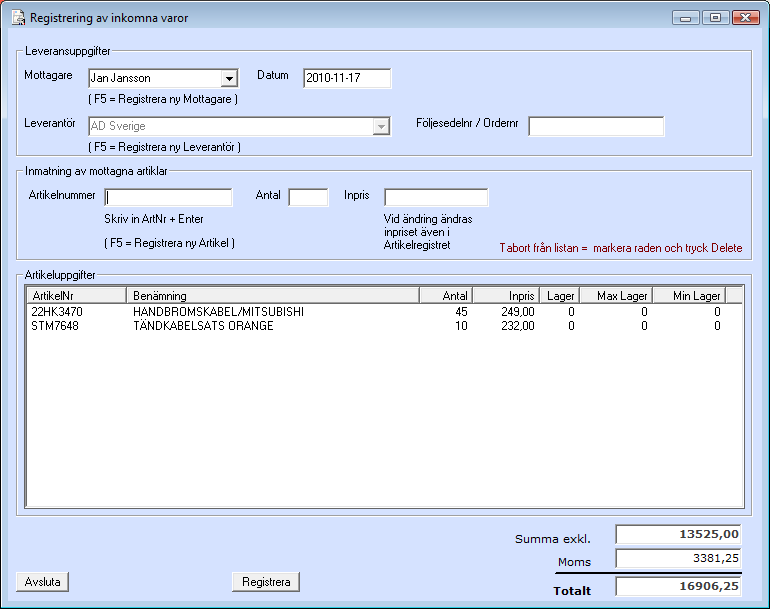The image size is (770, 609).
Task: Click the hint 'F5 = Registrera ny Leverantör'
Action: (165, 147)
